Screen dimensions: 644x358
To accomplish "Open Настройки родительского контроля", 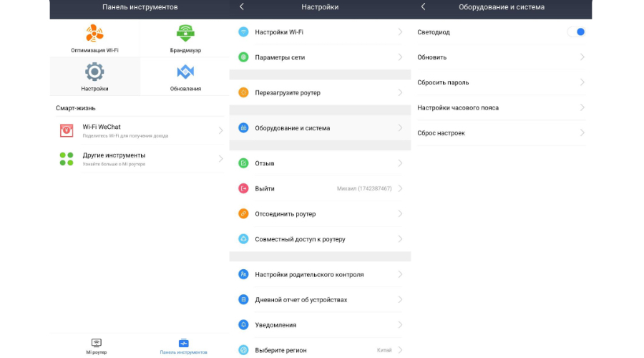I will tap(320, 274).
